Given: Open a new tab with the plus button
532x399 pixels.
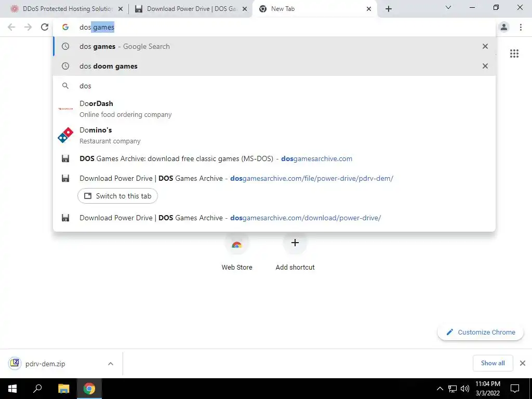Looking at the screenshot, I should pyautogui.click(x=389, y=9).
